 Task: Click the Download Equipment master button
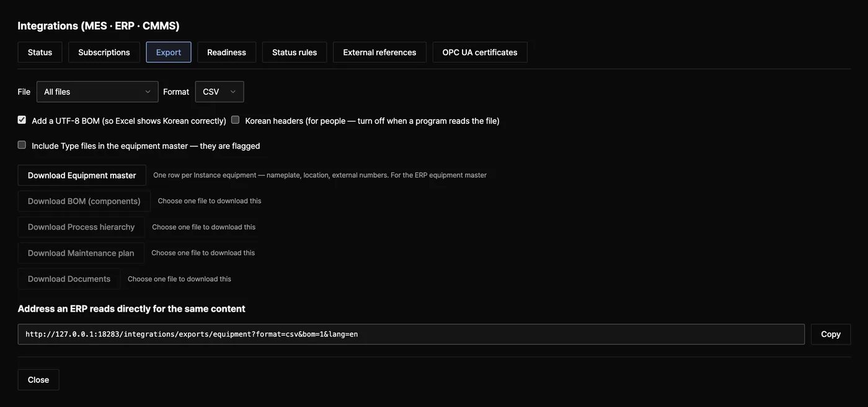82,175
